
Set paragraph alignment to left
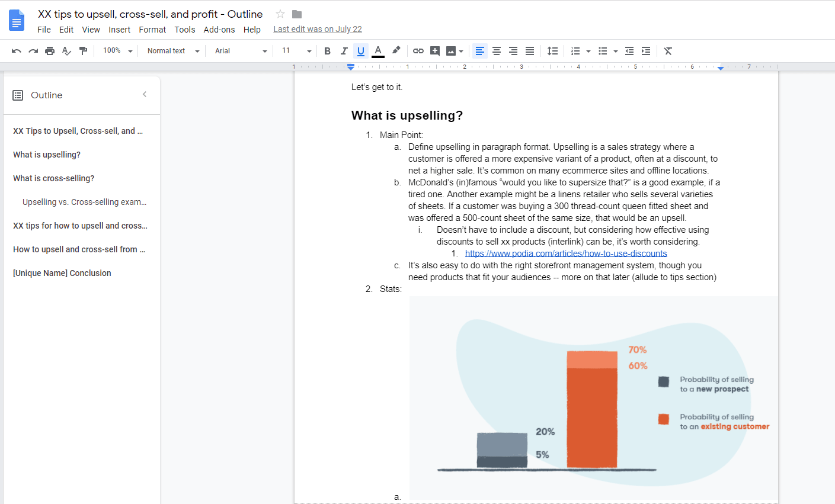pos(480,51)
